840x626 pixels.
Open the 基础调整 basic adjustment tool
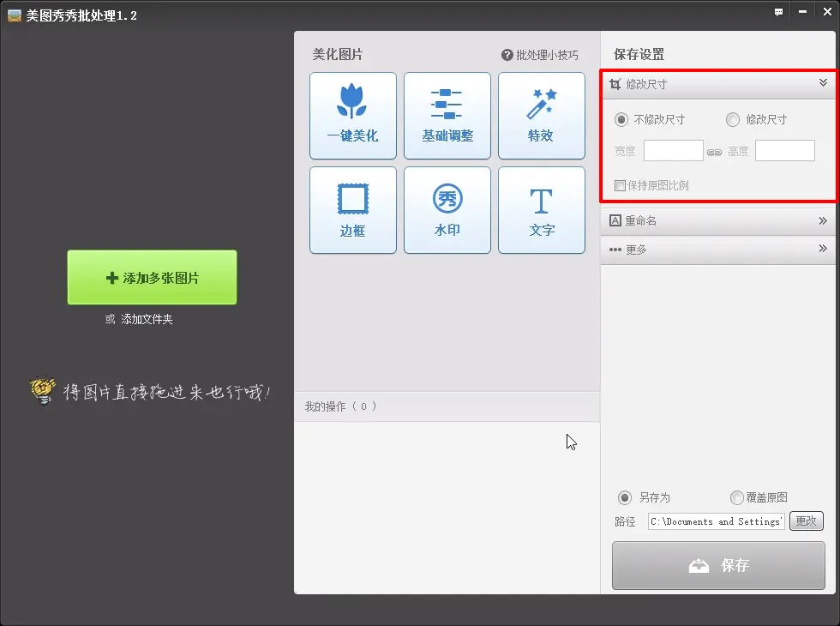(447, 116)
